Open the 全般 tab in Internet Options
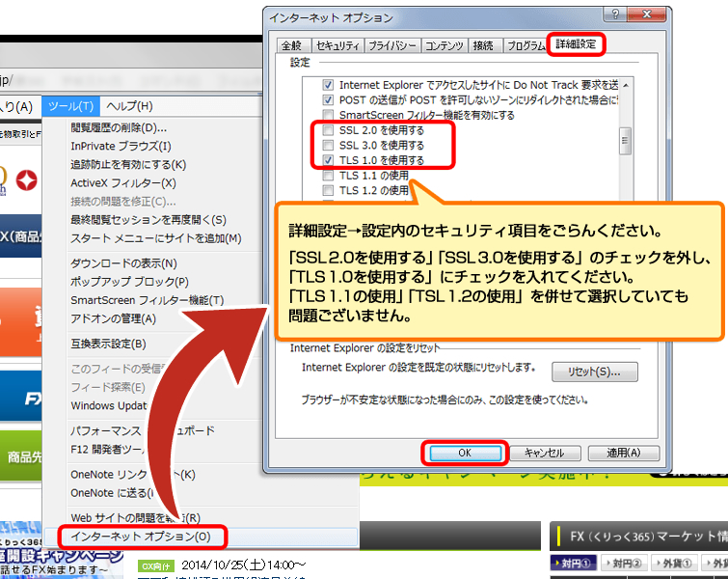This screenshot has width=728, height=579. coord(292,45)
